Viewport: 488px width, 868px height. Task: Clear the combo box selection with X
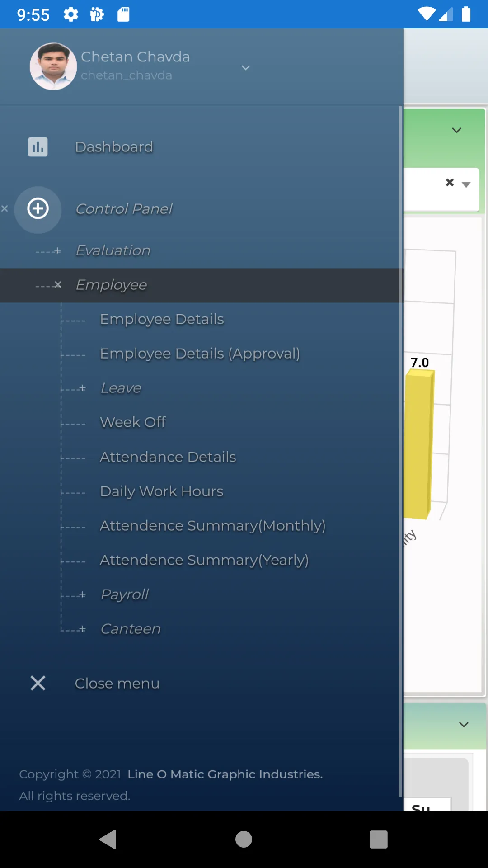[x=450, y=182]
